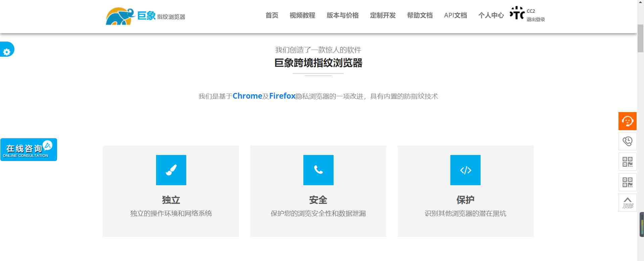
Task: Click the 退出登录 logout link
Action: [536, 19]
